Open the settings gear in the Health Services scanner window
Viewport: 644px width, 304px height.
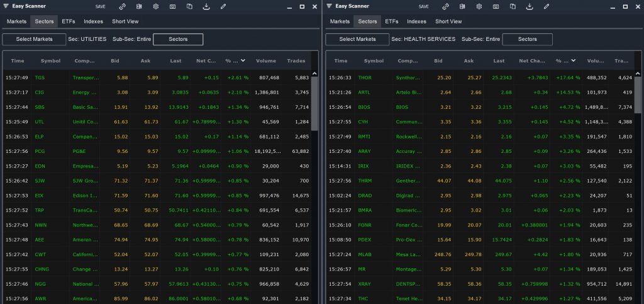pos(479,6)
